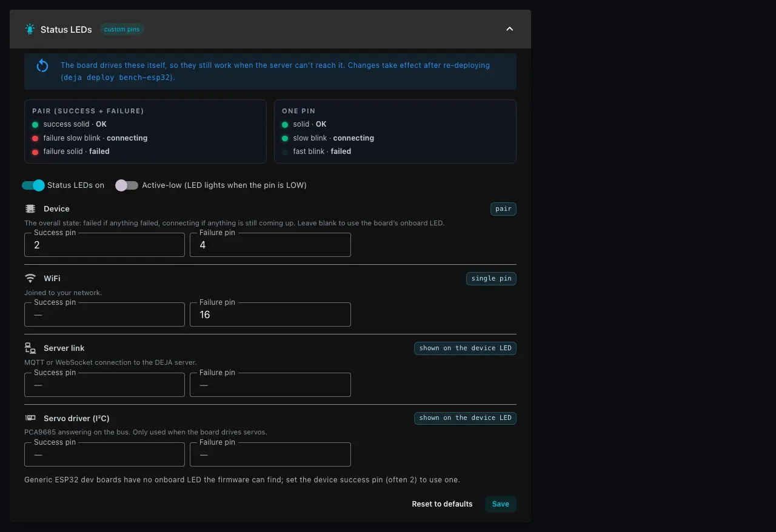Focus the Device Success pin field
Viewport: 776px width, 532px height.
coord(104,245)
